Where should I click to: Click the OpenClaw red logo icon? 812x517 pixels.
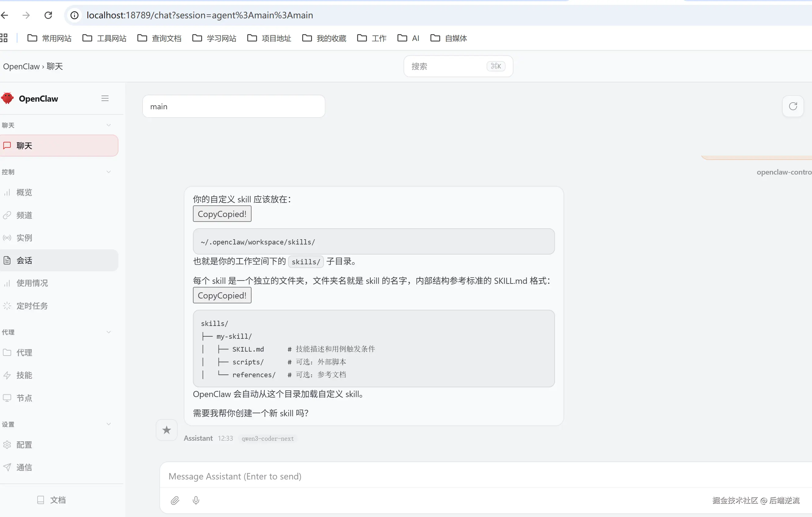(x=7, y=98)
